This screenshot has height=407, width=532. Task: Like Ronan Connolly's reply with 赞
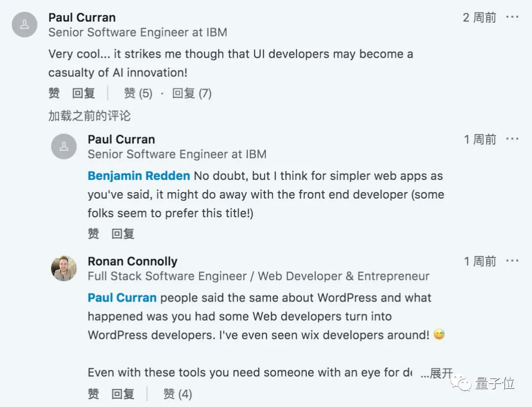click(94, 394)
